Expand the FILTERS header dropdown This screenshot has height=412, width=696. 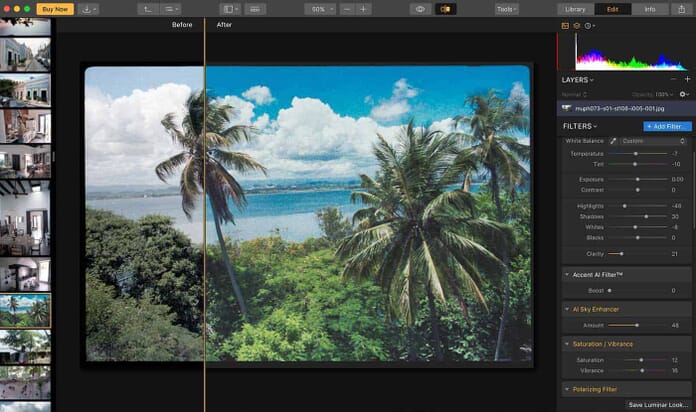tap(580, 126)
